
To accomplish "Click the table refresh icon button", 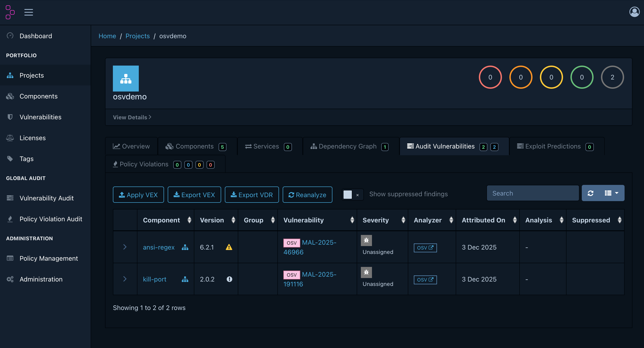I will pyautogui.click(x=590, y=193).
